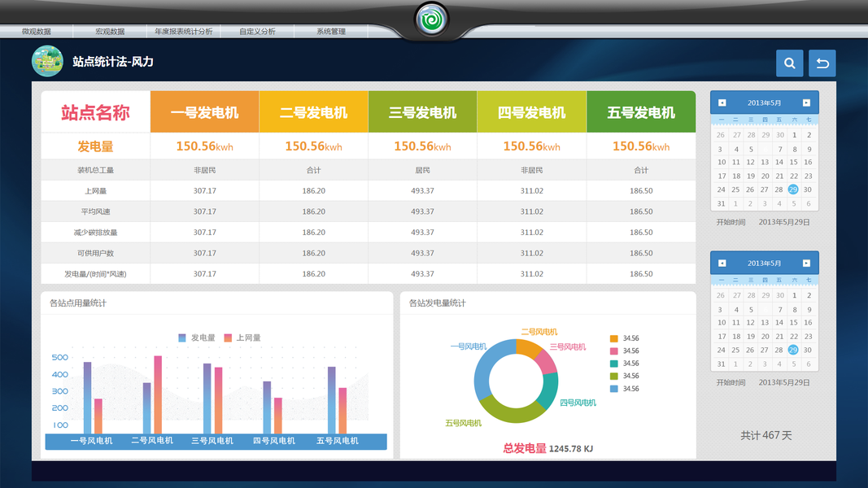868x488 pixels.
Task: Click 一号发电机 150.56kwh value
Action: click(x=204, y=146)
